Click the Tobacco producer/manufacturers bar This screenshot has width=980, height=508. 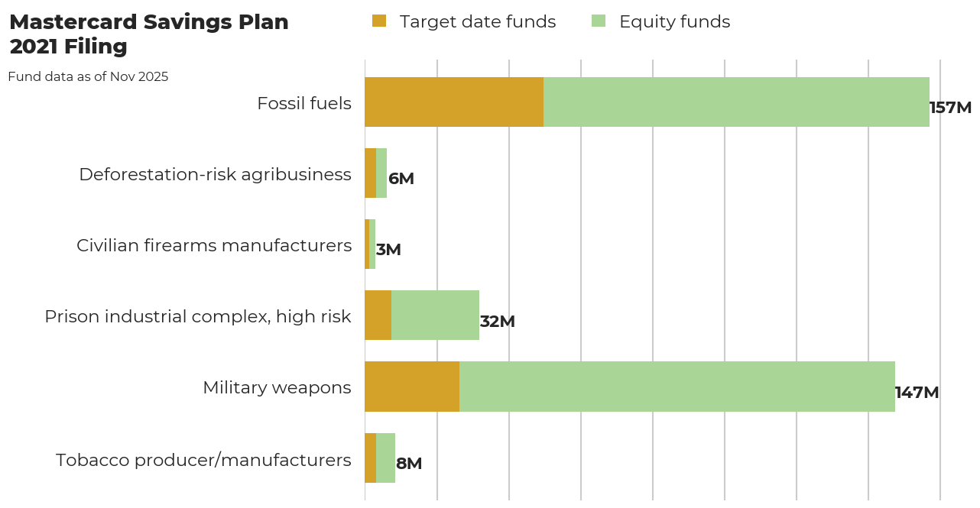(x=380, y=458)
